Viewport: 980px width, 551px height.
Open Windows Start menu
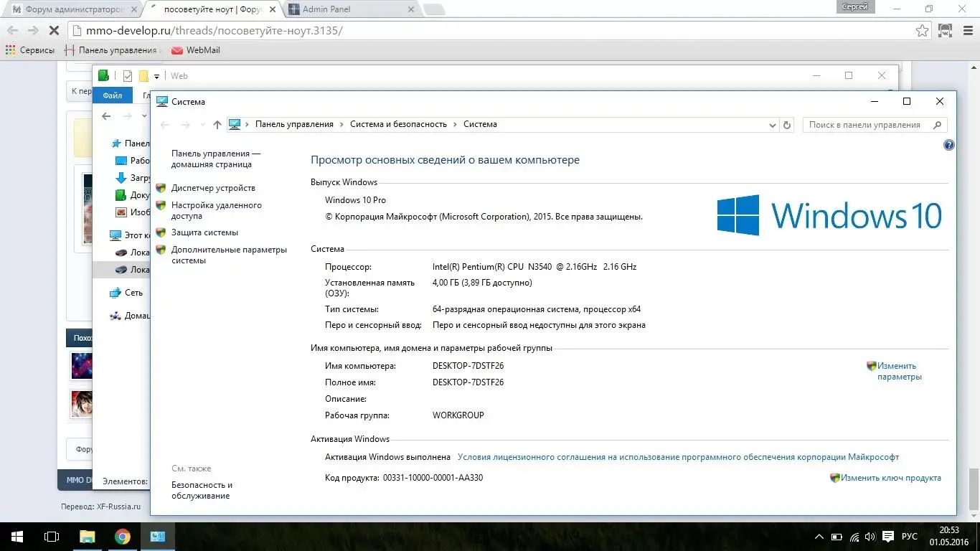point(17,537)
